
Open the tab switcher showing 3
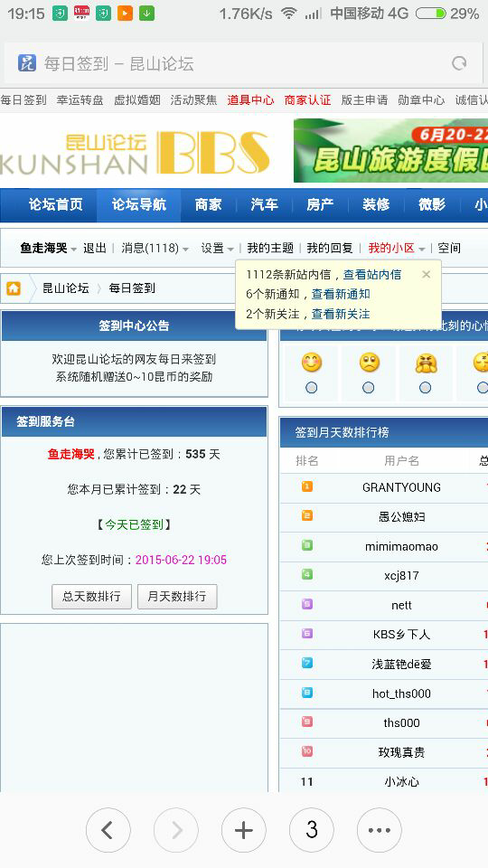[312, 830]
